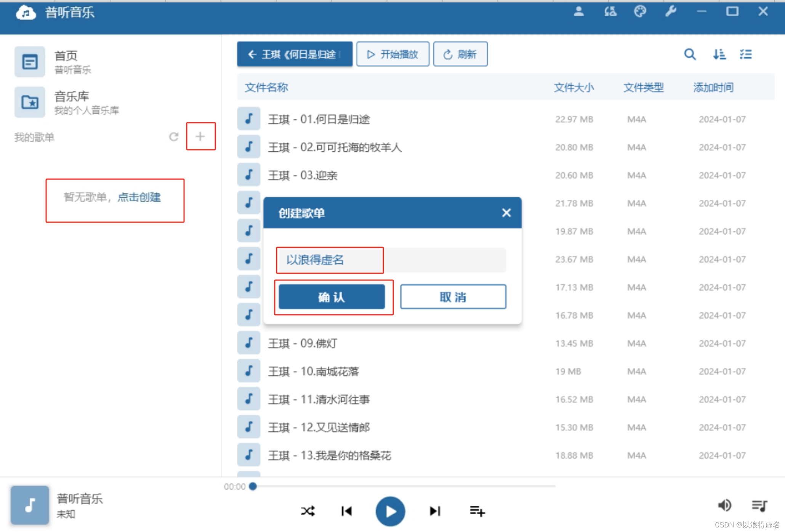Refresh the My Playlists section
The image size is (785, 532).
pyautogui.click(x=174, y=137)
